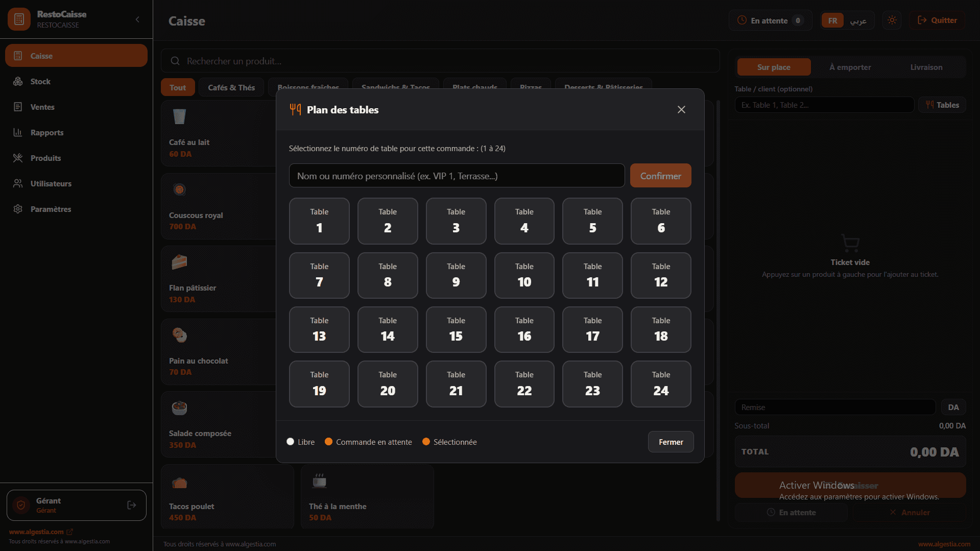
Task: Select Table 6 in the table plan
Action: pos(661,221)
